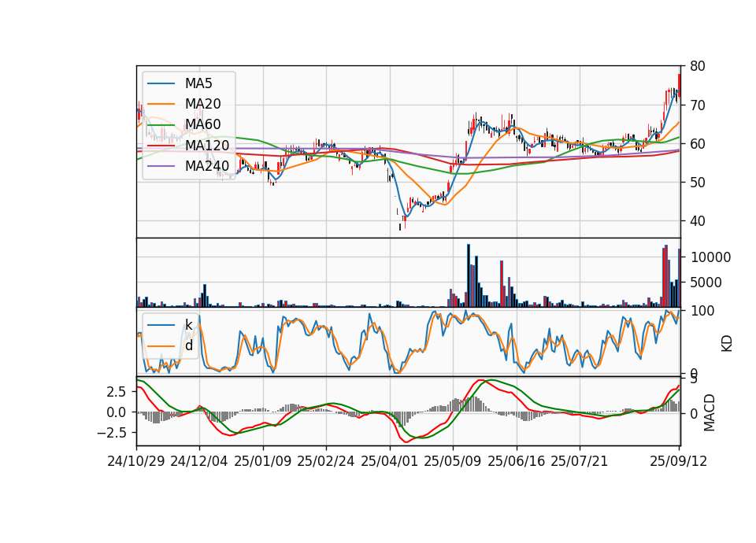Click the MA5 legend entry

(x=180, y=83)
